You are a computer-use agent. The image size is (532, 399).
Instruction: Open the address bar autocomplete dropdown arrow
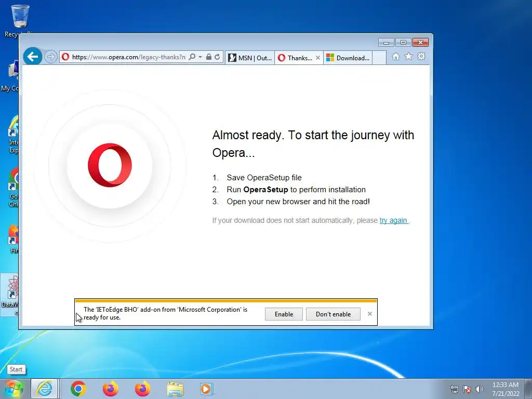point(200,57)
